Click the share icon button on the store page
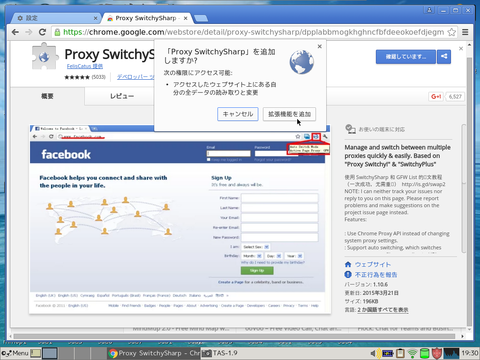The width and height of the screenshot is (480, 360). click(x=444, y=57)
